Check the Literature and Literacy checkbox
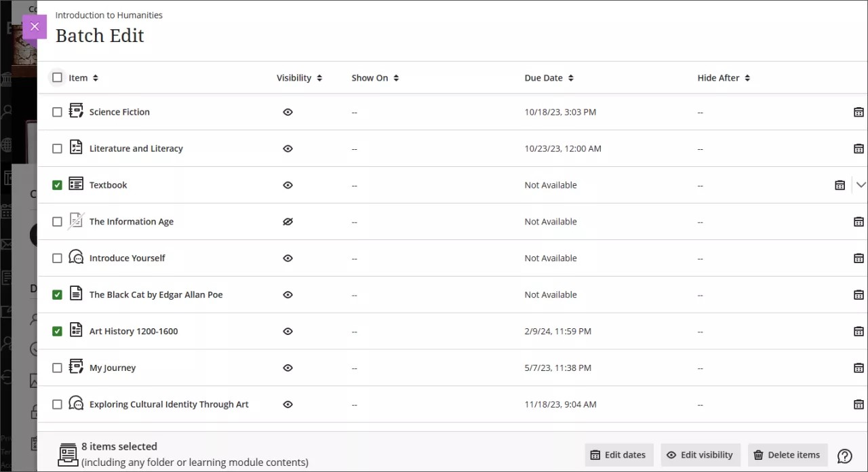 click(x=57, y=149)
